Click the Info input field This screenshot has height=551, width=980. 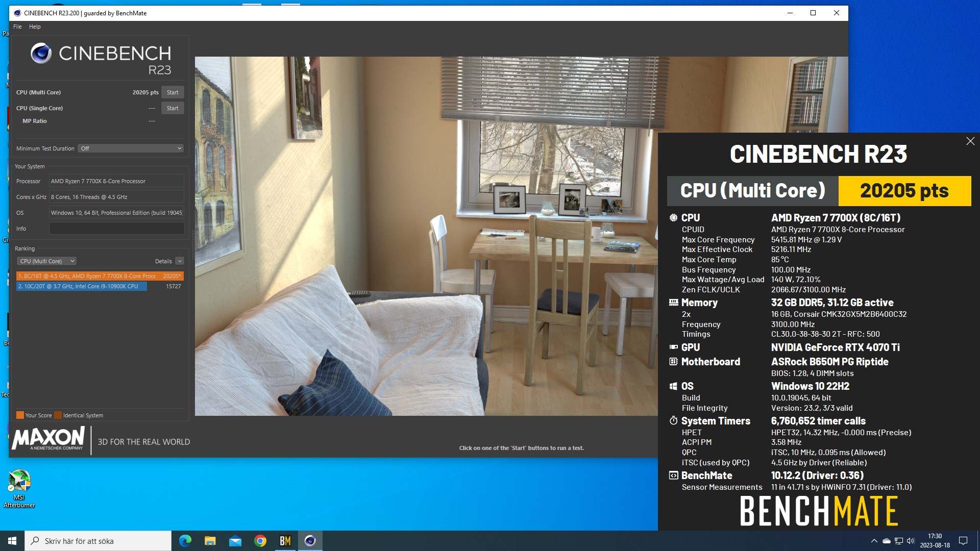click(116, 229)
